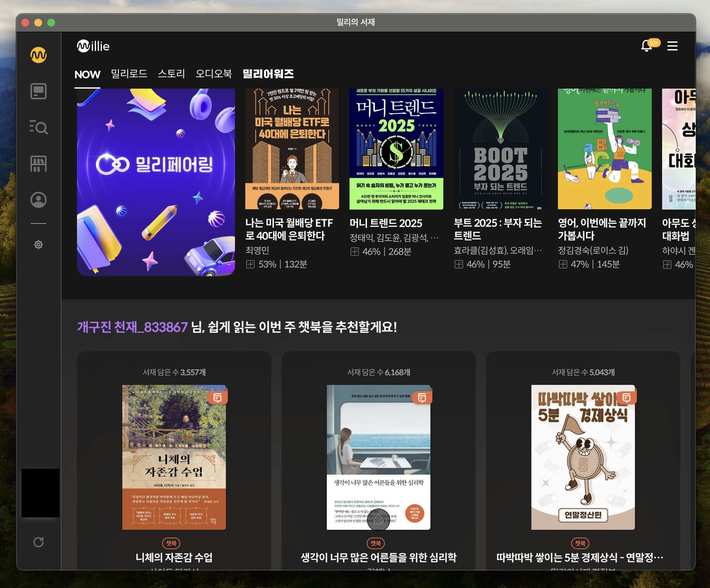This screenshot has height=588, width=710.
Task: Click the willie logo in header
Action: coord(93,46)
